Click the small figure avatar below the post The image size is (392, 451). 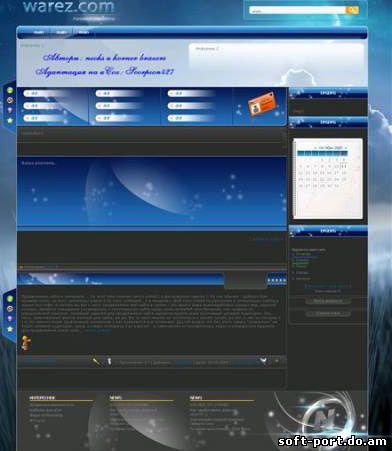tap(26, 343)
